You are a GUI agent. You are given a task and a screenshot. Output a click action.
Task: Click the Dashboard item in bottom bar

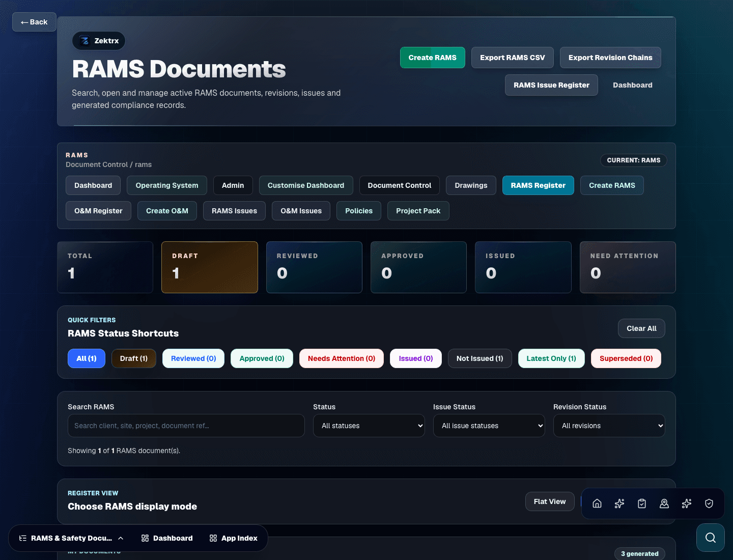coord(167,538)
